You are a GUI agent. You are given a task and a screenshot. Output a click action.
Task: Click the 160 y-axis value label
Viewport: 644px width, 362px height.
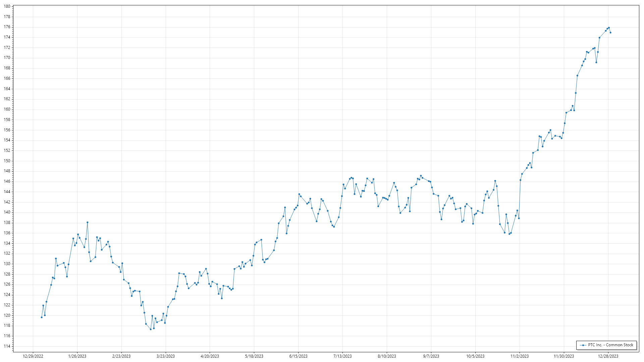point(7,109)
